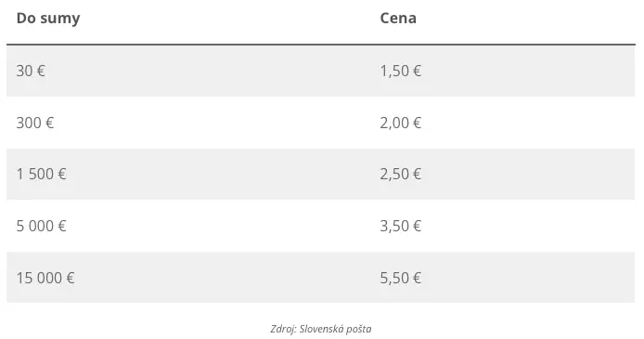644x339 pixels.
Task: Click the 3,50 € price cell
Action: pos(401,226)
